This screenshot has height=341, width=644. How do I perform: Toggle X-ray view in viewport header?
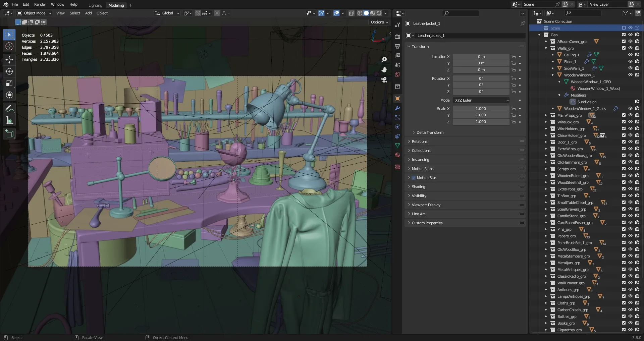351,13
